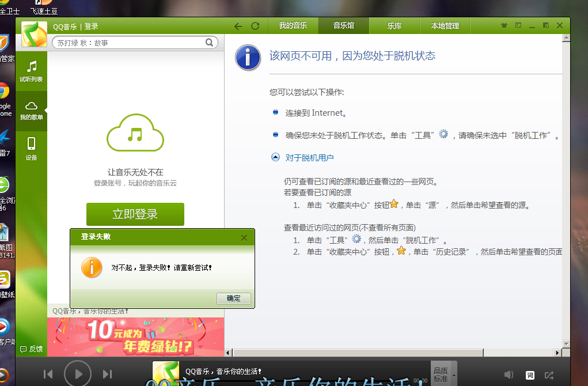Screen dimensions: 588x386
Task: Click the album art thumbnail in player
Action: [x=166, y=374]
